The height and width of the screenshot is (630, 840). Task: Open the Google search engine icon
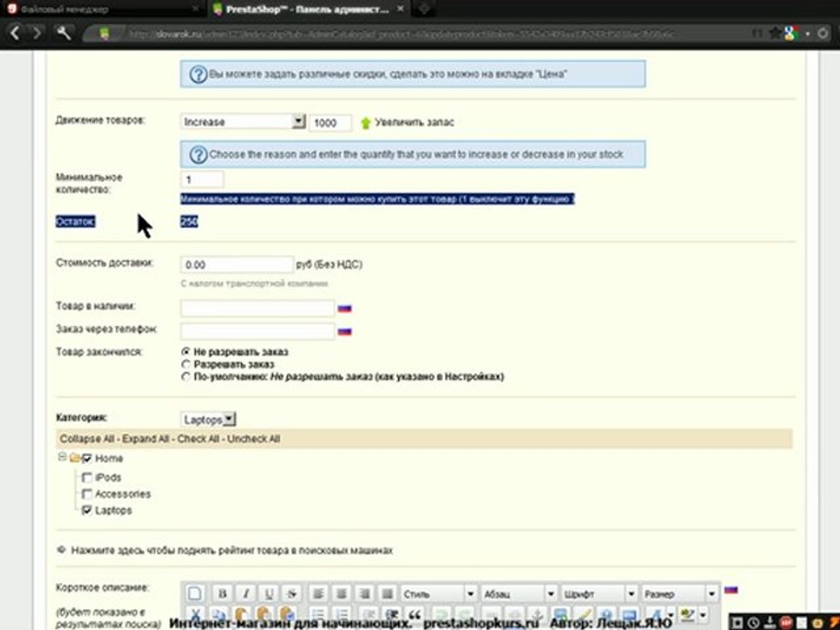tap(791, 34)
